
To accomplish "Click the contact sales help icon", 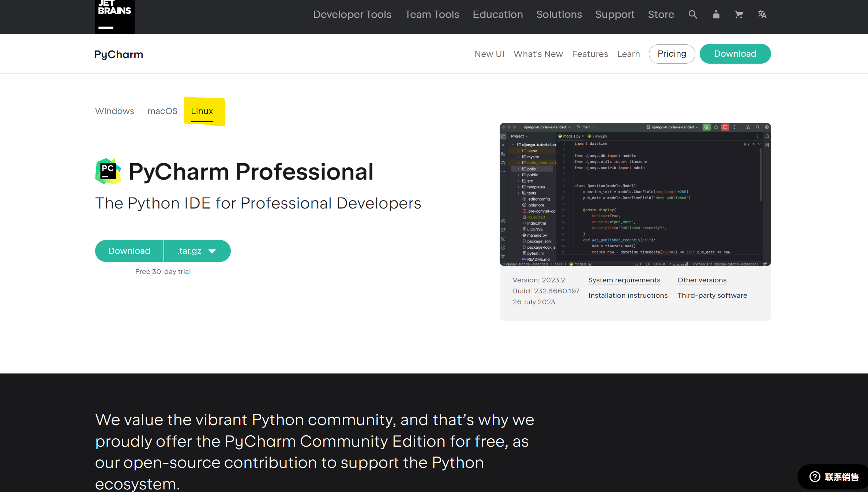I will pyautogui.click(x=815, y=477).
